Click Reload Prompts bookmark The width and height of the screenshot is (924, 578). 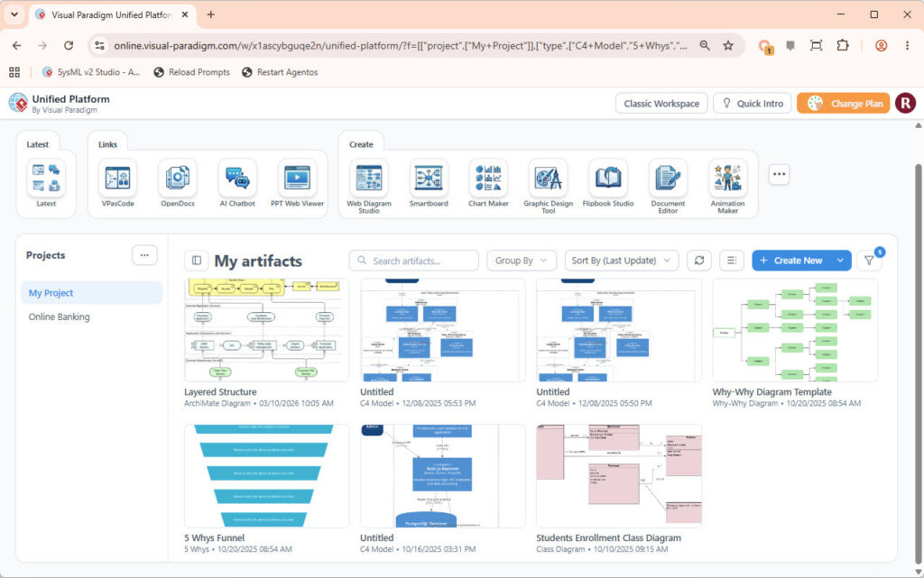(191, 72)
